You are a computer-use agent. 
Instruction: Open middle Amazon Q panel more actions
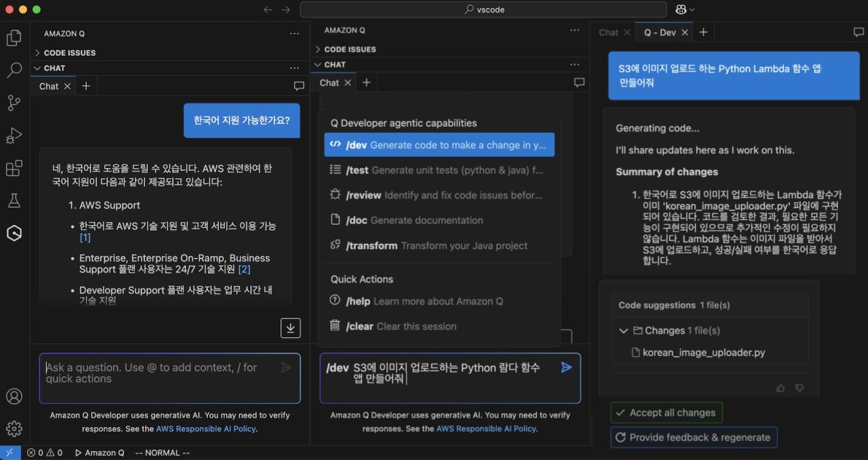575,31
